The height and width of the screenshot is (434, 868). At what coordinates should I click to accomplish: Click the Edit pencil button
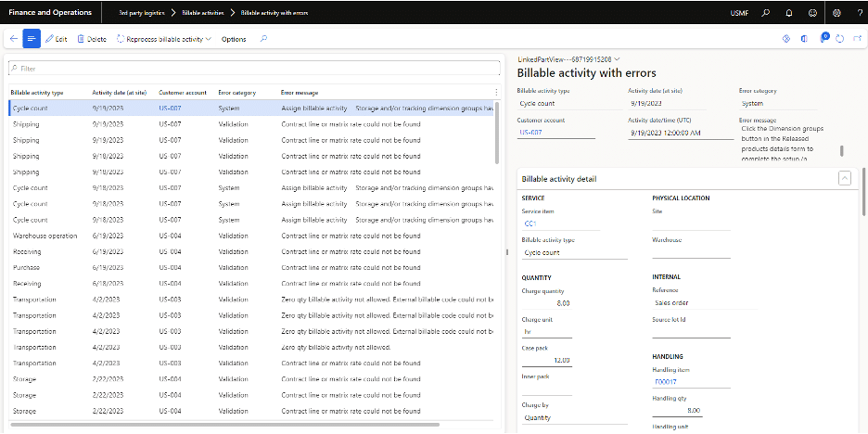56,39
